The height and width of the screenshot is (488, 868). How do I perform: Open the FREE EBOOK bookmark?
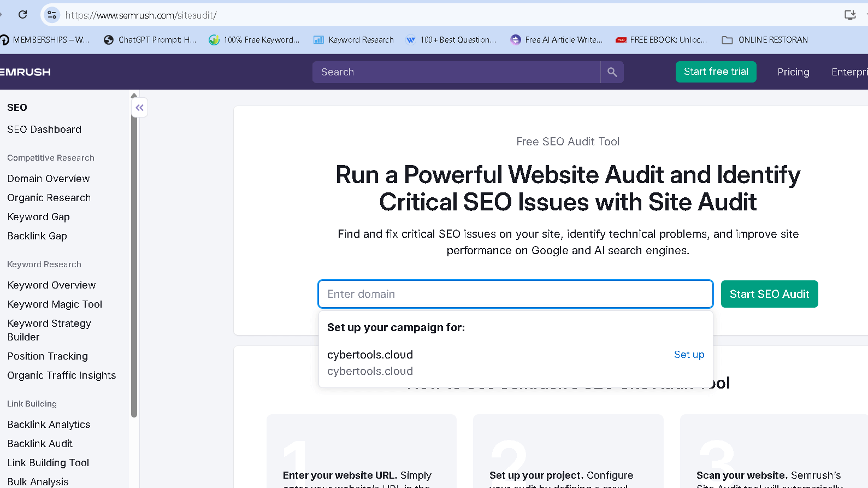[662, 40]
